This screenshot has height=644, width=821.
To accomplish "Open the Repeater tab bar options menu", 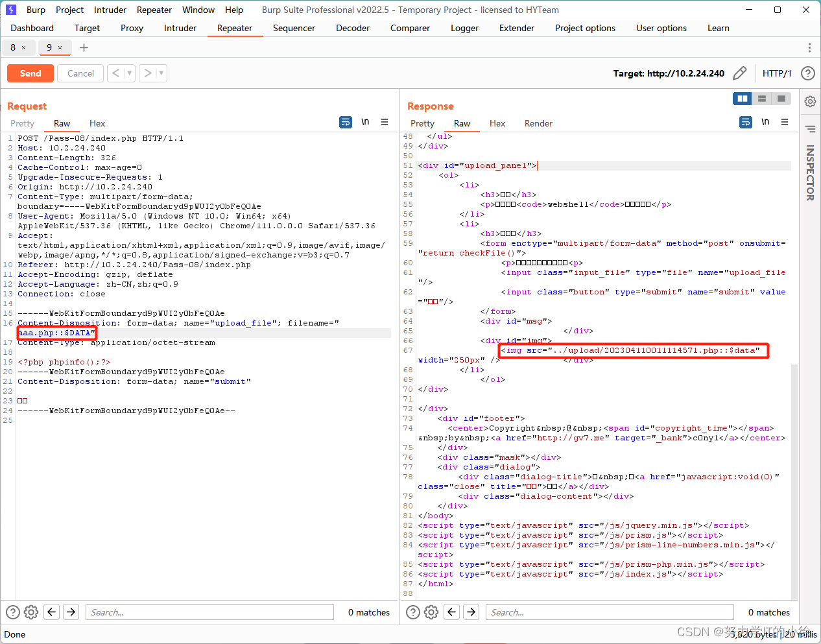I will (x=809, y=47).
